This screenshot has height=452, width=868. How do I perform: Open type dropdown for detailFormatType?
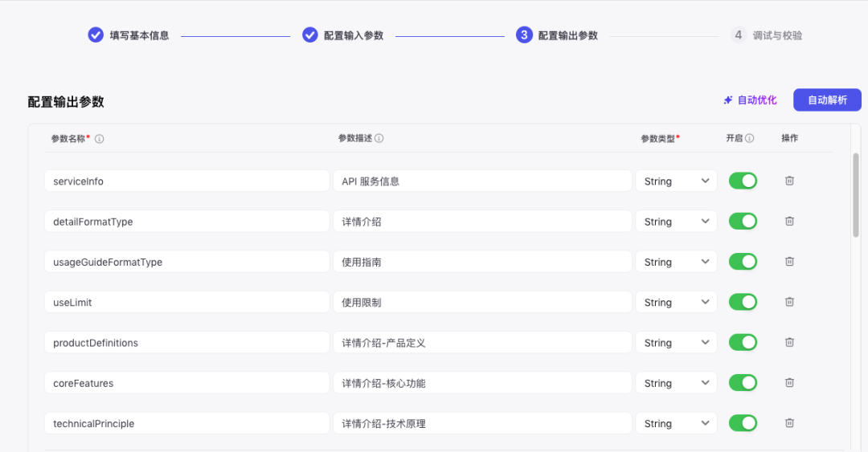[x=676, y=222]
